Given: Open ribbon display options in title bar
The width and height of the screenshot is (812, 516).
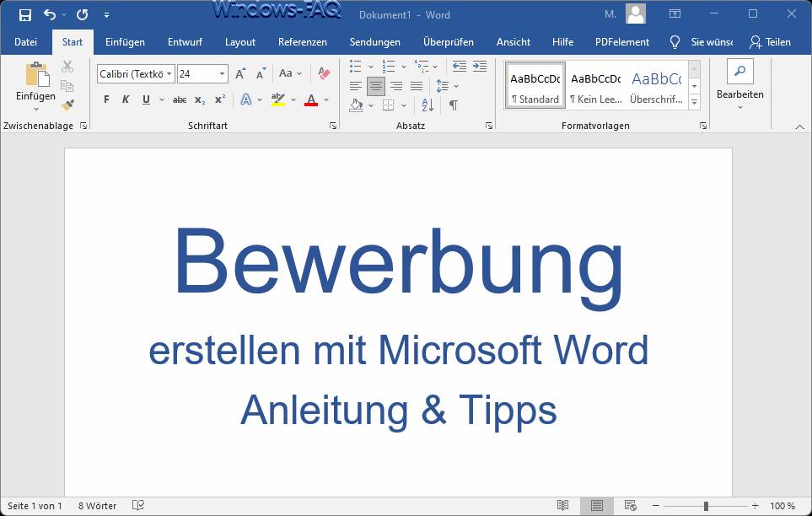Looking at the screenshot, I should [675, 14].
